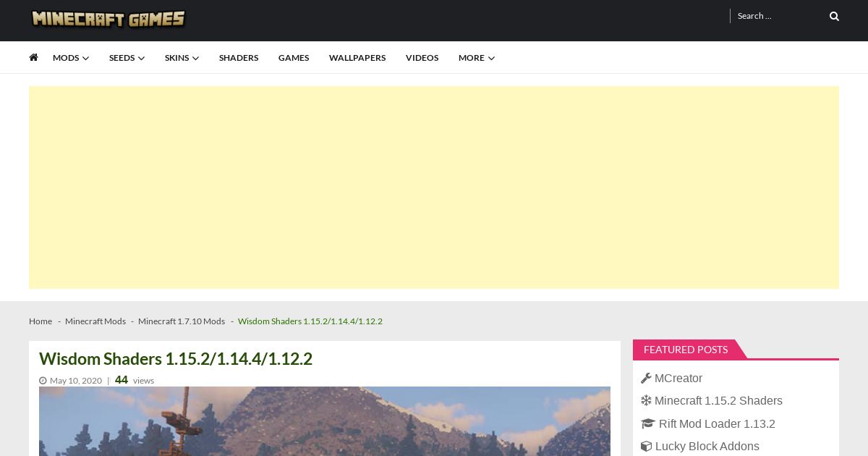Screen dimensions: 868x456
Task: Expand the SKINS dropdown menu
Action: click(182, 58)
